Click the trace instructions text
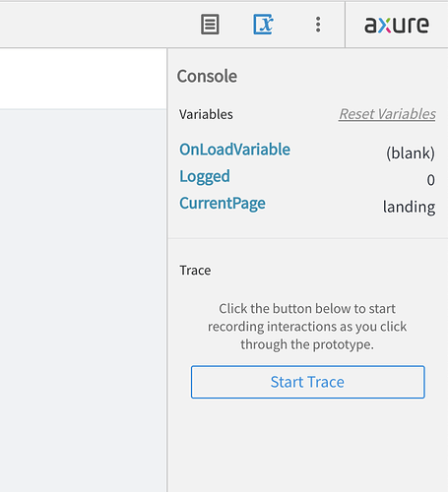The height and width of the screenshot is (492, 448). [x=307, y=327]
